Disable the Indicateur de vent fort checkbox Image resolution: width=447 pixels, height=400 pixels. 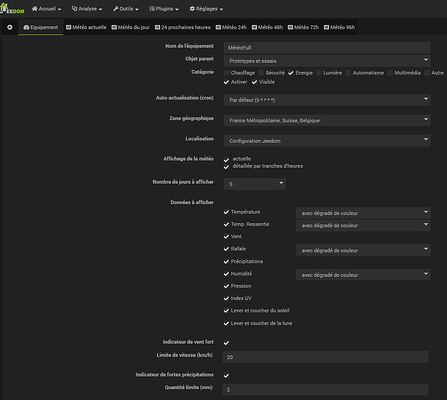tap(226, 343)
